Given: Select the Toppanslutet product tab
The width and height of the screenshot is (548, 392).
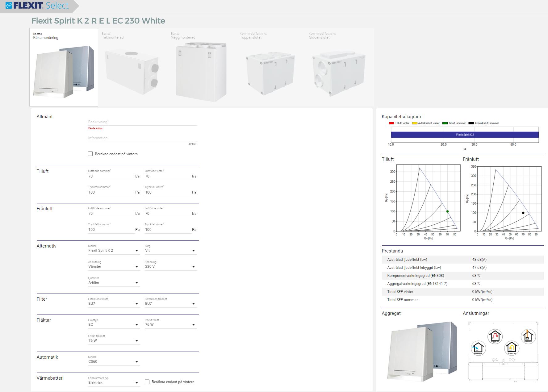Looking at the screenshot, I should [271, 67].
